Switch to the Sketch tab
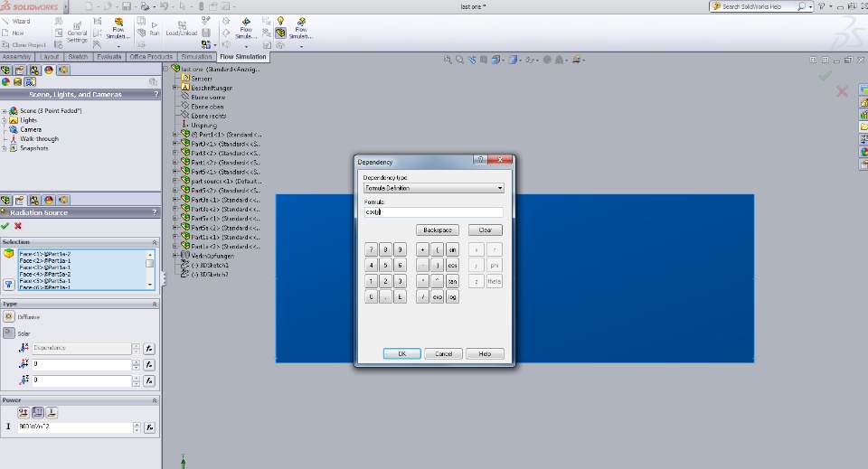Viewport: 868px width, 469px height. 78,57
